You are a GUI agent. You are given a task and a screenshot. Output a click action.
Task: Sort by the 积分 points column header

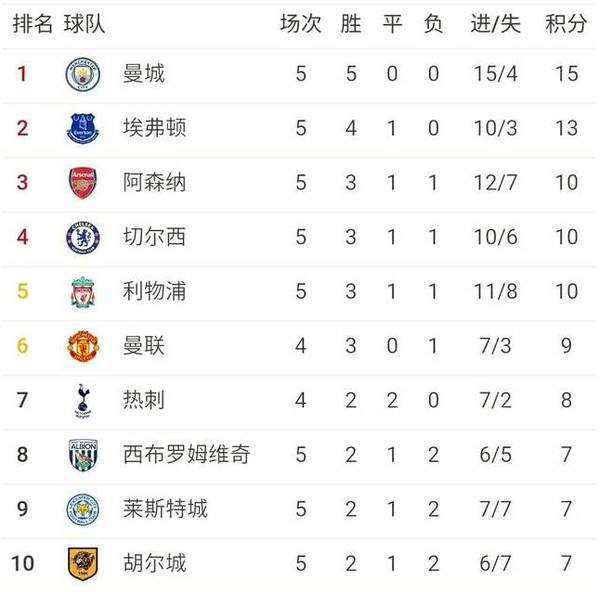(x=566, y=24)
